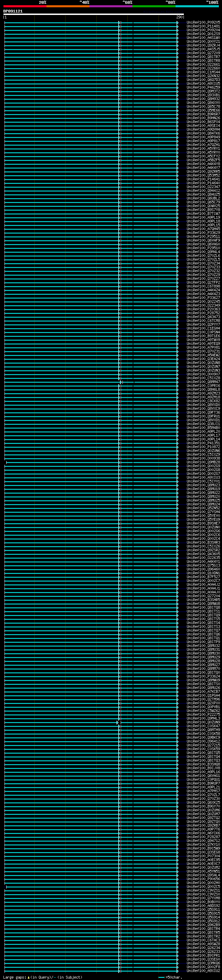Select hit label UniRef100_A5YN51

203,871
